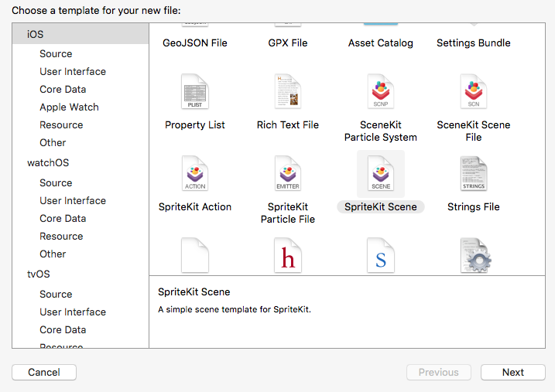Open Source under tvOS
555x392 pixels.
point(56,294)
